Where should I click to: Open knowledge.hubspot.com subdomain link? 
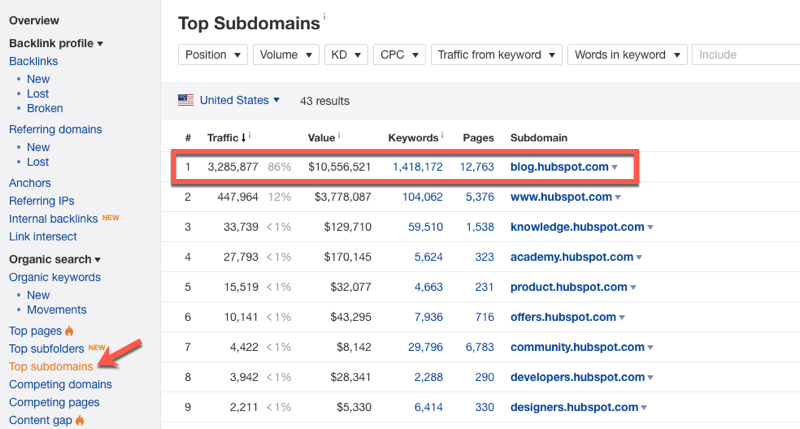tap(577, 227)
